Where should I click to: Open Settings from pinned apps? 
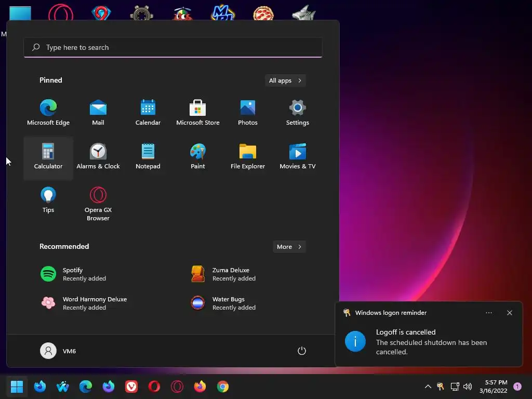click(x=298, y=113)
